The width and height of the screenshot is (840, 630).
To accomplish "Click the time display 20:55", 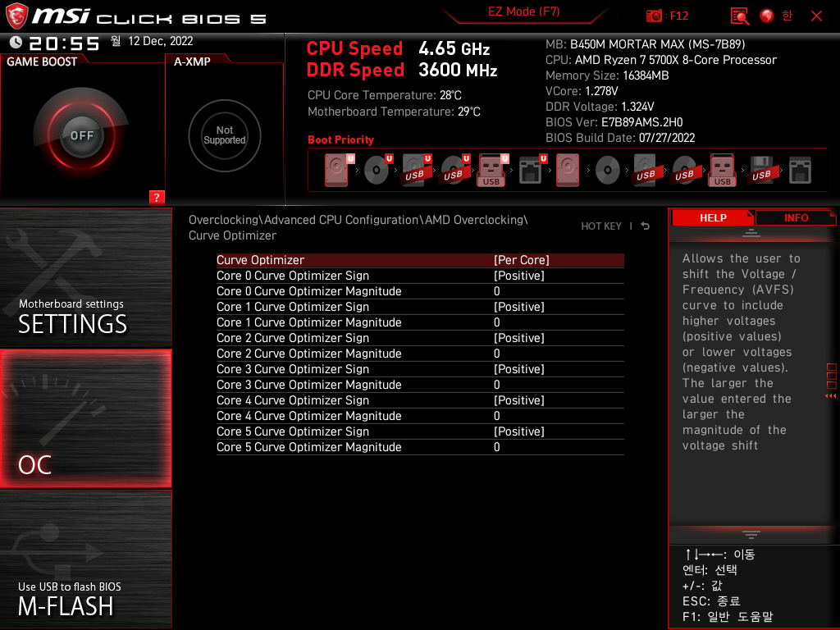I will (x=64, y=43).
